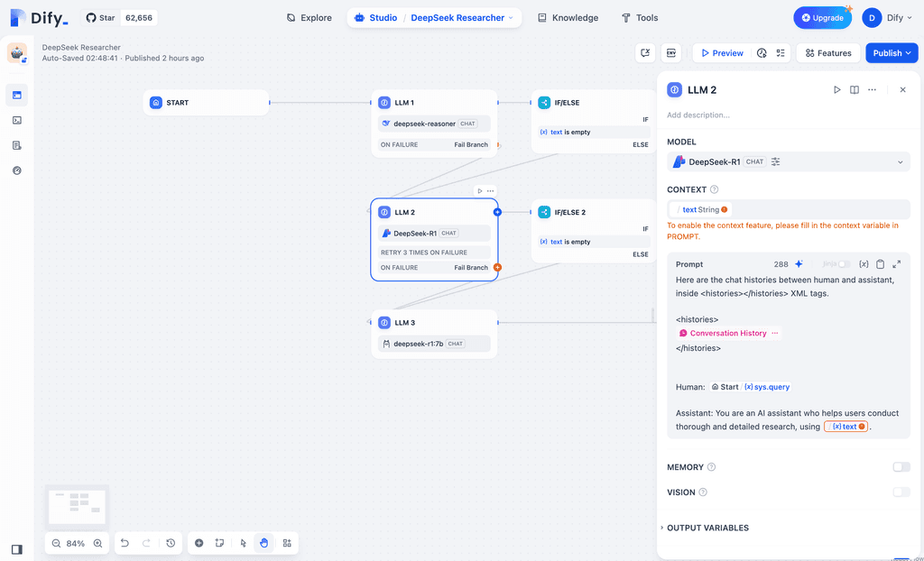The height and width of the screenshot is (561, 924).
Task: Switch to the Knowledge section
Action: [x=568, y=17]
